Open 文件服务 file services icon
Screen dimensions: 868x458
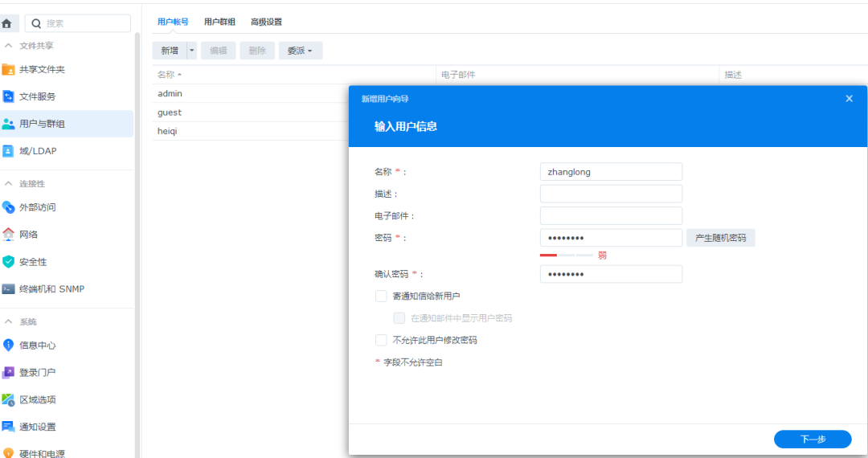pos(9,96)
